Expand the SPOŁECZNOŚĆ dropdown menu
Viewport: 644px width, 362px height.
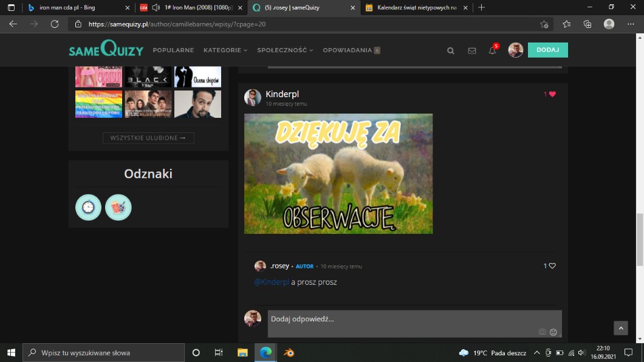click(285, 50)
